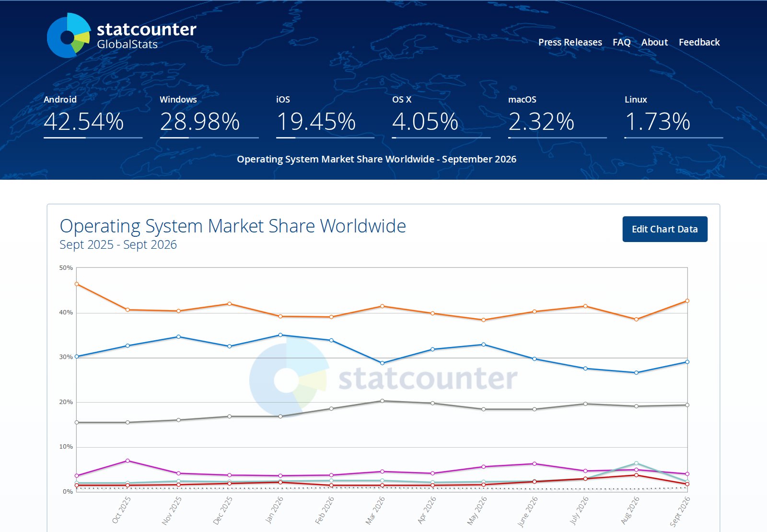The image size is (767, 532).
Task: Click blue Windows data point at Jan 2026
Action: point(280,335)
